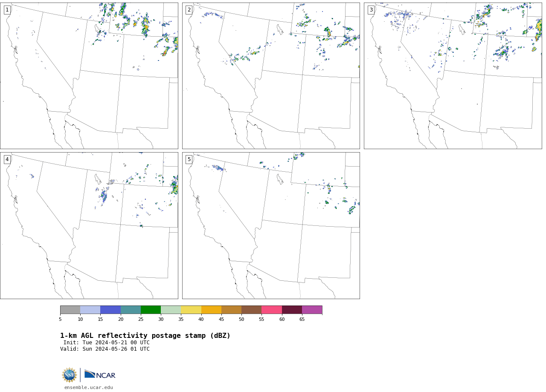Viewport: 546px width, 392px height.
Task: Click the colorbar tick label 50
Action: point(241,319)
